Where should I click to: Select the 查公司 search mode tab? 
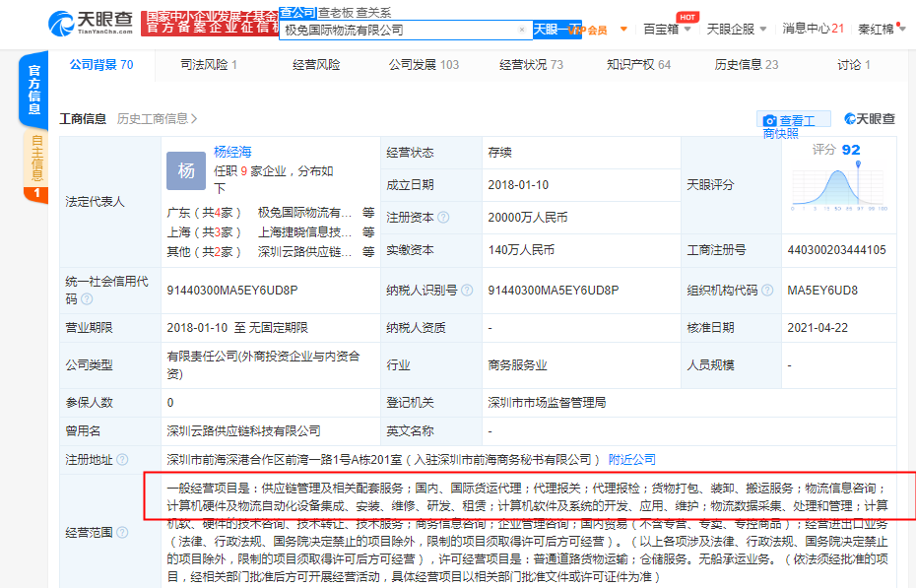pos(297,12)
